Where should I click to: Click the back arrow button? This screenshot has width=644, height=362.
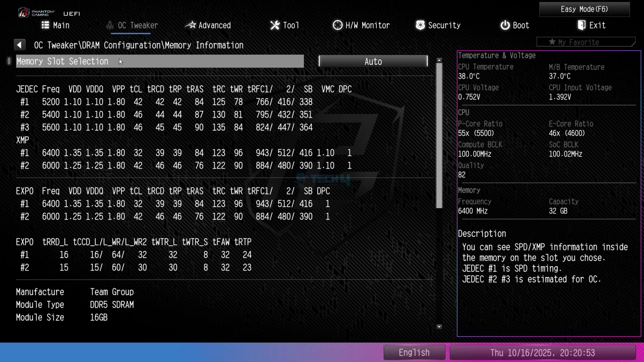(x=19, y=45)
